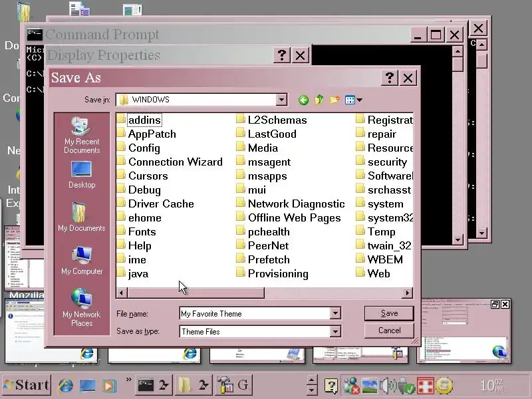Select the PeerNet folder
Screen dimensions: 532x399
tap(263, 245)
